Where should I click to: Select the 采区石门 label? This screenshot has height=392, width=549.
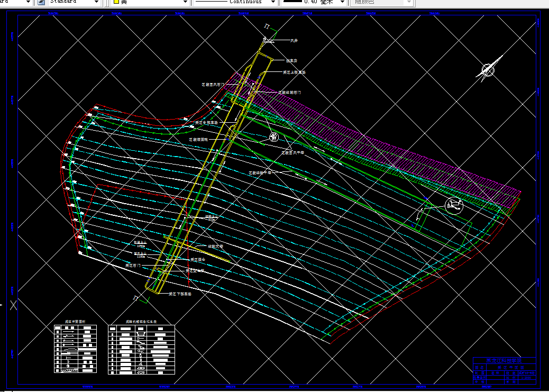133,266
